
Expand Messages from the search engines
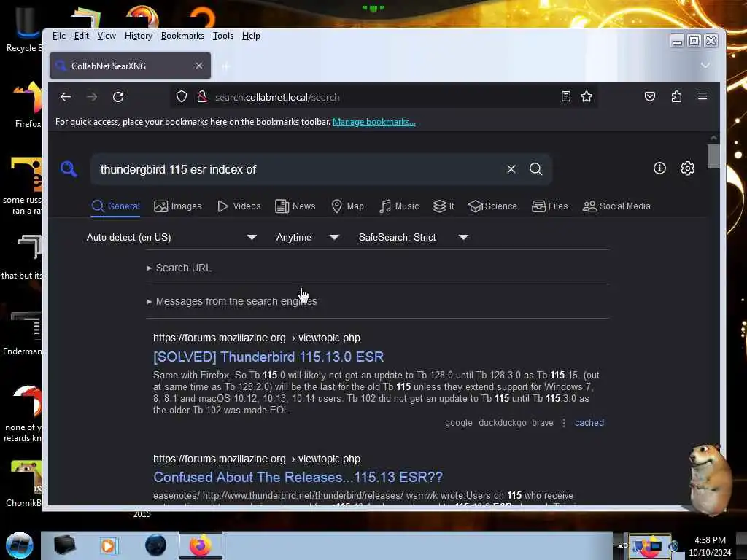pos(232,301)
